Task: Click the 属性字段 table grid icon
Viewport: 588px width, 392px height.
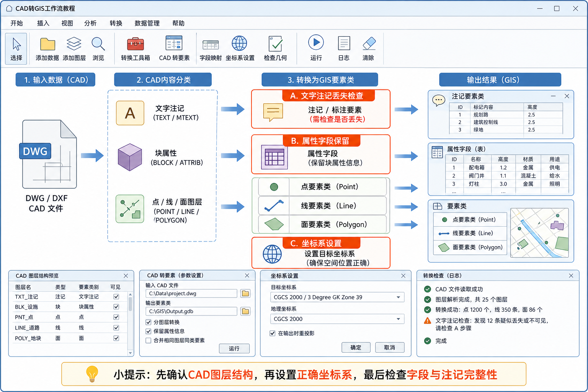Action: 274,157
